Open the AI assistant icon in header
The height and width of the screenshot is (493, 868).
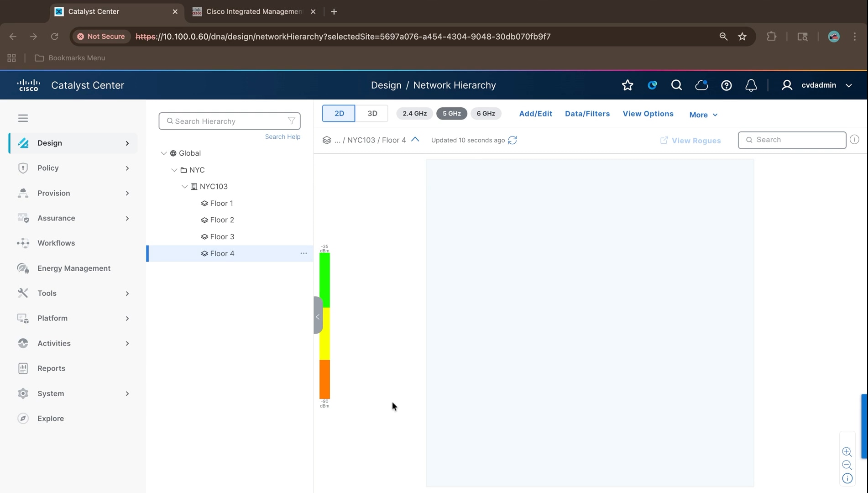coord(652,85)
